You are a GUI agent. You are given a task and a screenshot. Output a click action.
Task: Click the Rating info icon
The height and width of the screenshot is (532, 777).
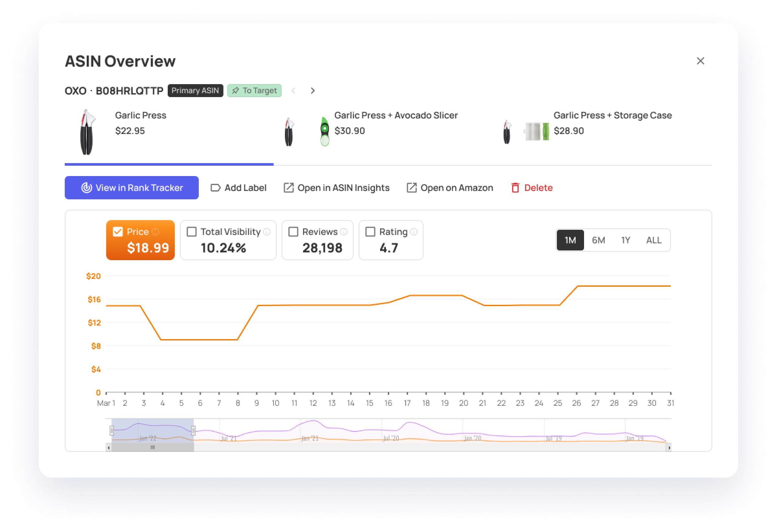point(414,232)
